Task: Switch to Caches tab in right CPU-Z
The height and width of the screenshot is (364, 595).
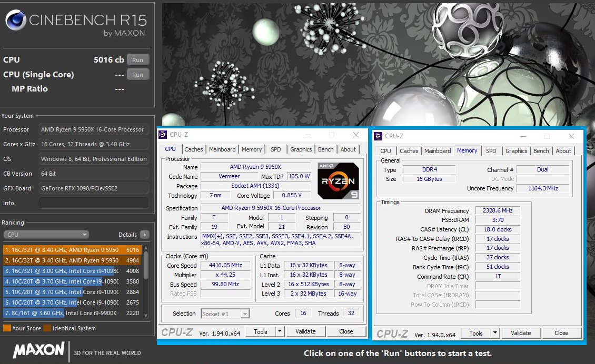Action: click(x=409, y=151)
